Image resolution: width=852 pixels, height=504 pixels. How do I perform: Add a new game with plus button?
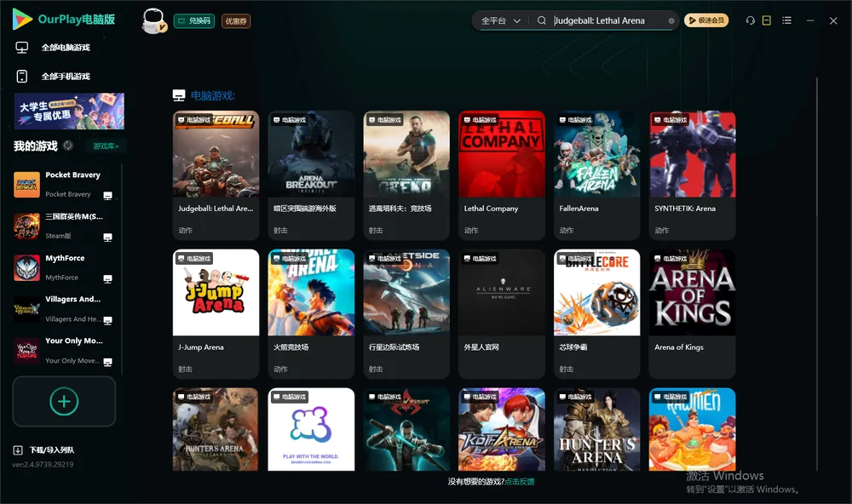click(x=64, y=401)
